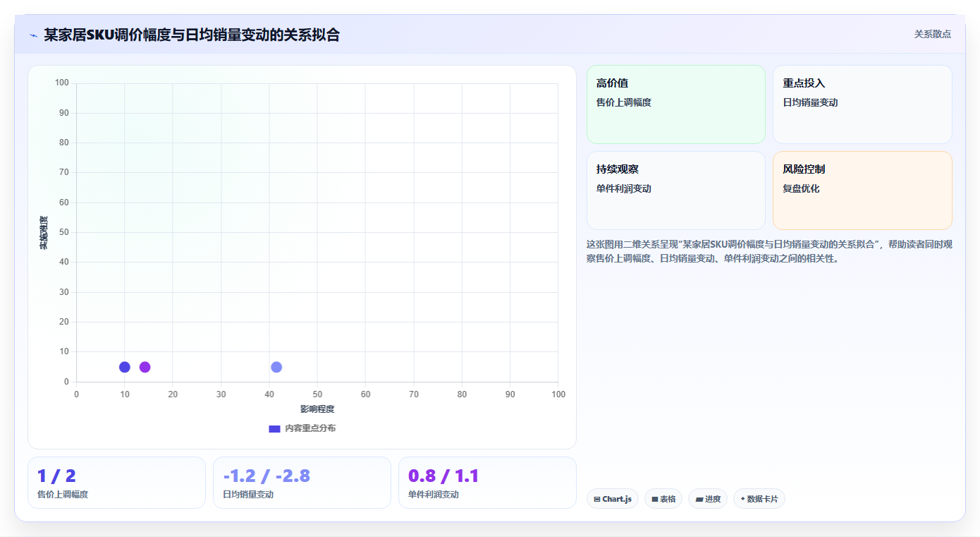This screenshot has height=537, width=980.
Task: Open the 重点投入 quadrant card
Action: tap(862, 104)
